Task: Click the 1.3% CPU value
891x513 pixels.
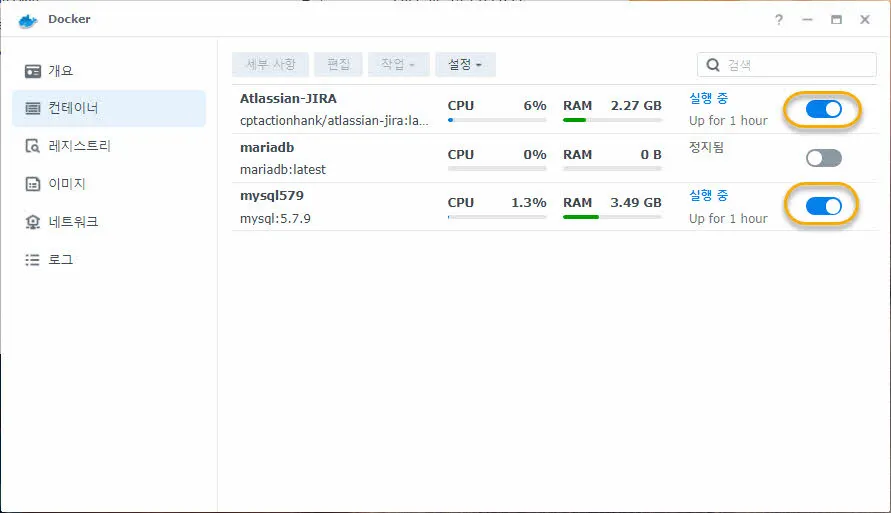Action: [x=528, y=203]
